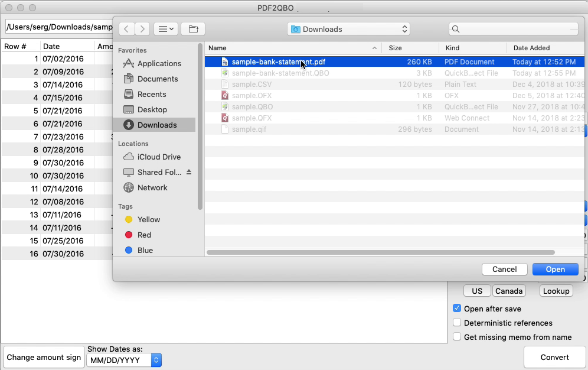Click the Favorites section heading
Viewport: 588px width, 370px height.
132,50
